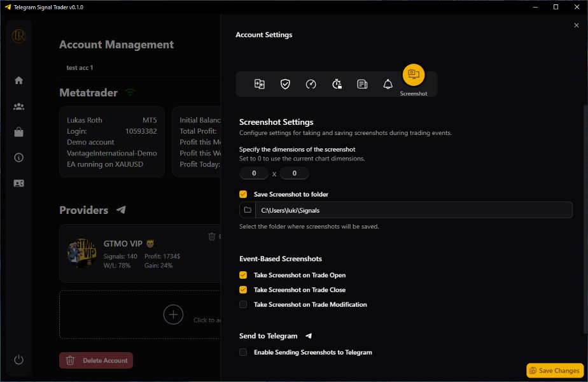Click EA running on XAUUSD text

click(105, 164)
